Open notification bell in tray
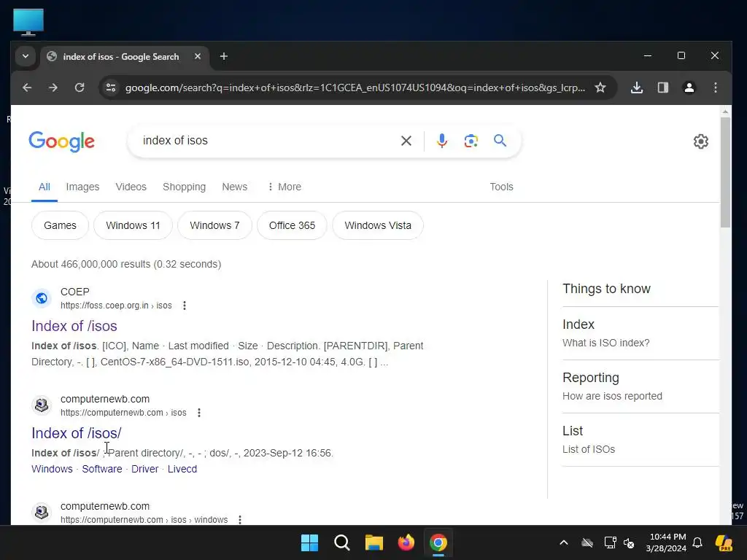747x560 pixels. pos(697,542)
